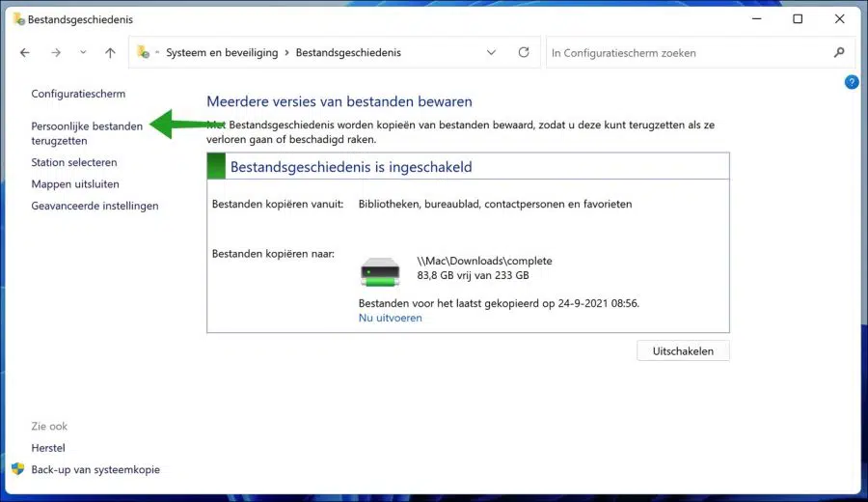Maximize the Bestandsgeschiedenis window

[798, 19]
